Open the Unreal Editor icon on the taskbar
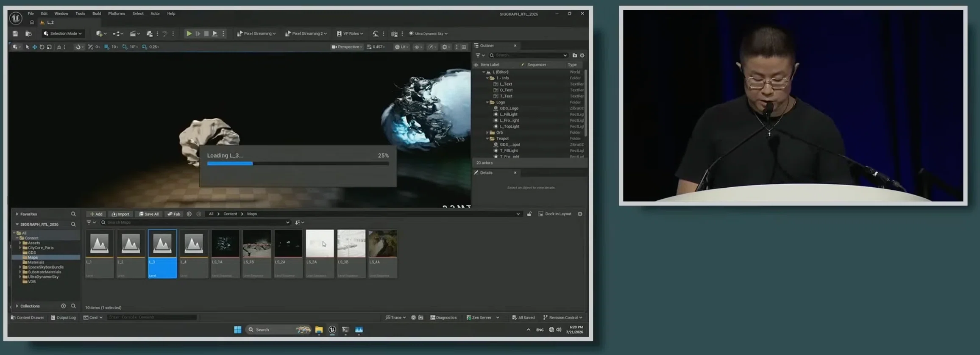 tap(332, 330)
